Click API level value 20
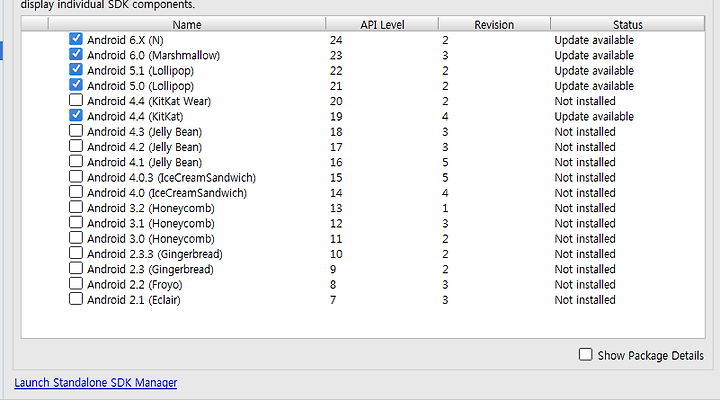 pyautogui.click(x=336, y=101)
